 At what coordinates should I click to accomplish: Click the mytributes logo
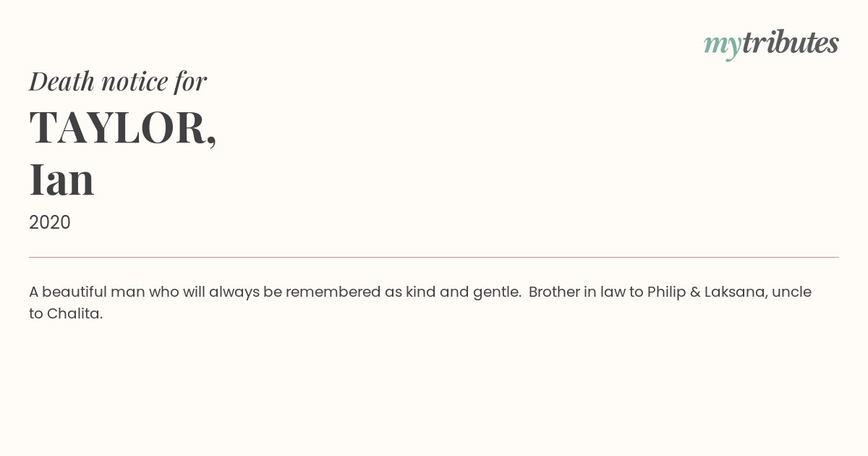point(771,44)
